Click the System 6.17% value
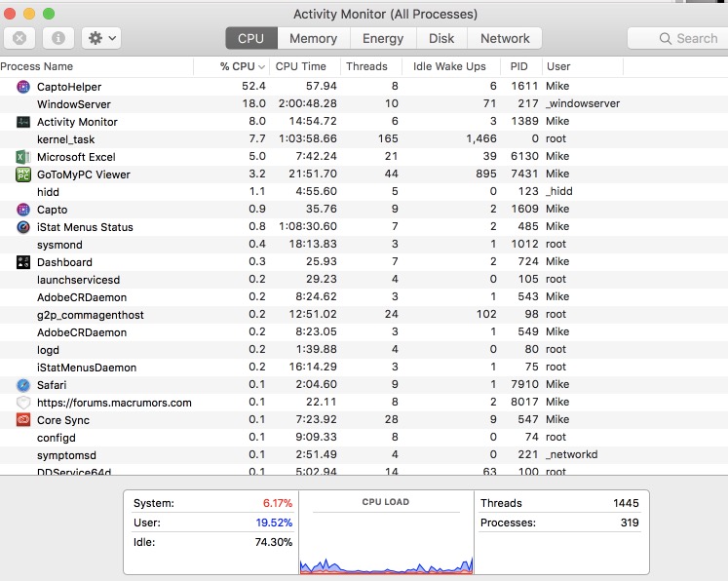This screenshot has height=581, width=728. click(278, 503)
